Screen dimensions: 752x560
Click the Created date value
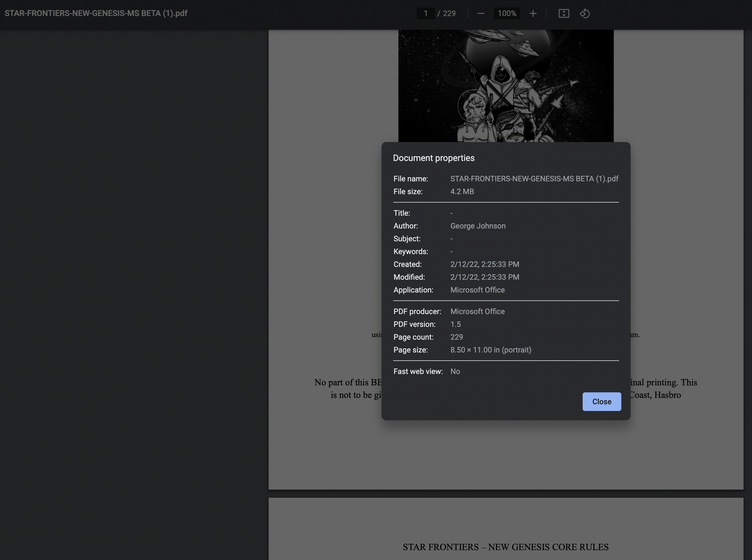coord(485,264)
